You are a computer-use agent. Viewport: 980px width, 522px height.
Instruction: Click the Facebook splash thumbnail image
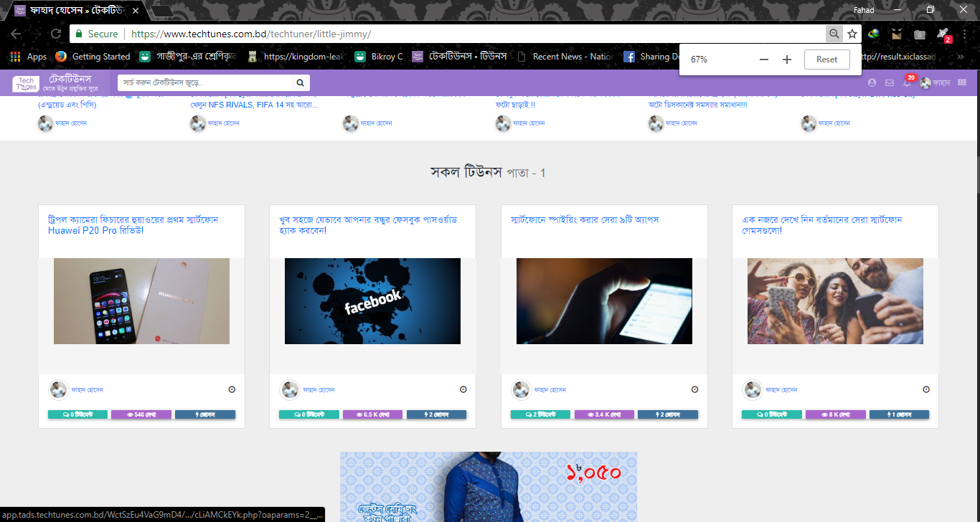pyautogui.click(x=372, y=301)
